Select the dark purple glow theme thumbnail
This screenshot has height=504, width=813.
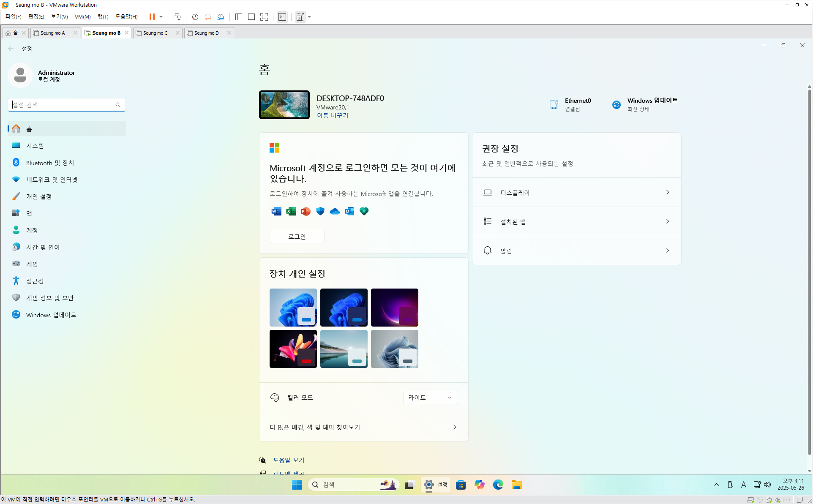(394, 308)
